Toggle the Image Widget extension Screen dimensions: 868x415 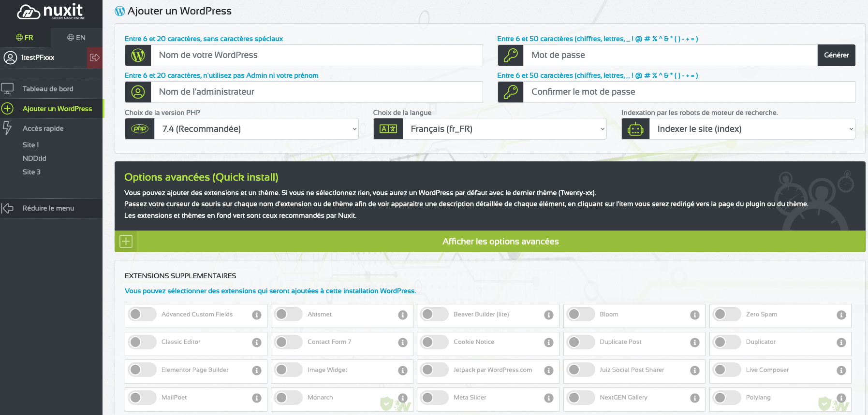[288, 370]
